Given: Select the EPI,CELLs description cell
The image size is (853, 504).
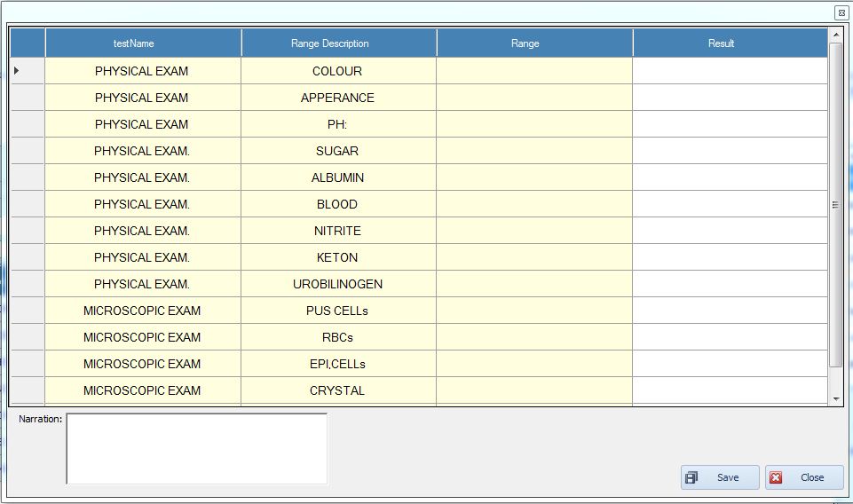Looking at the screenshot, I should [339, 364].
